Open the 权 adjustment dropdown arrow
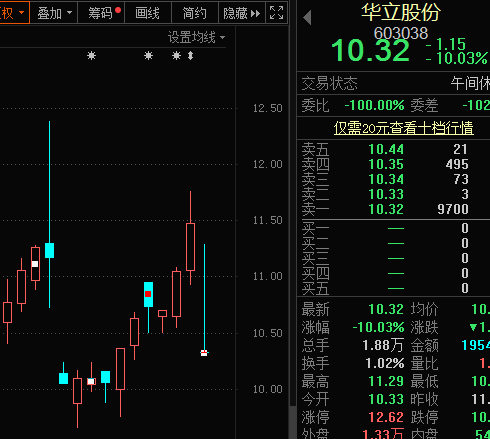This screenshot has width=490, height=439. point(22,13)
